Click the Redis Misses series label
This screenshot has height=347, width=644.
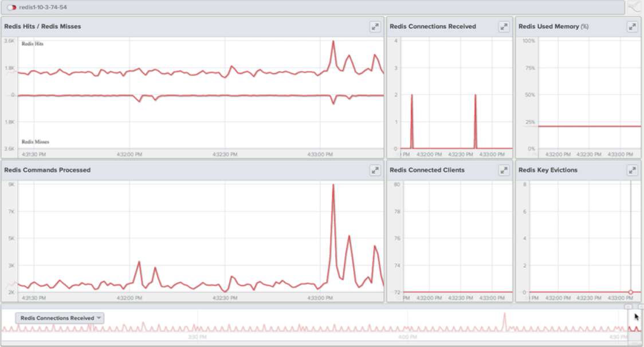36,142
